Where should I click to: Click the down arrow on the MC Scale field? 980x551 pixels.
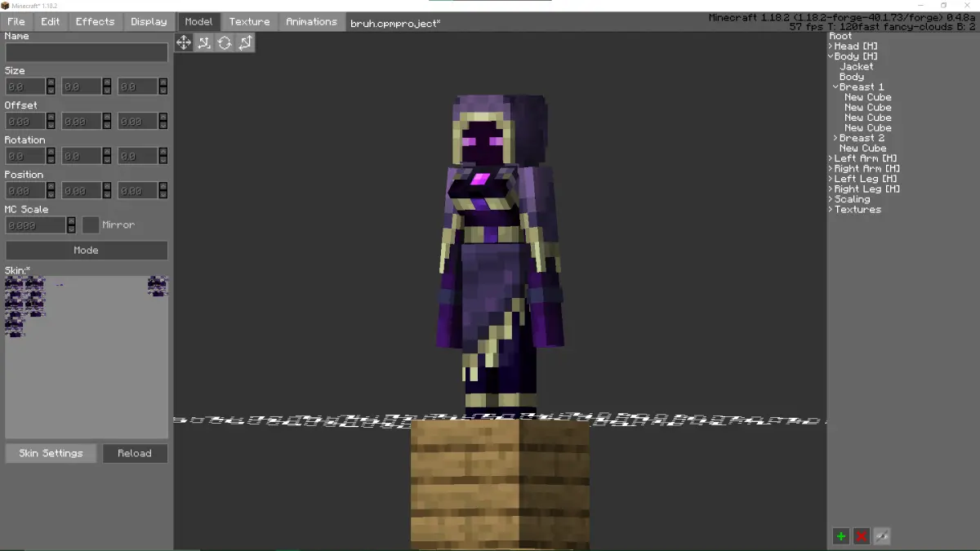71,229
